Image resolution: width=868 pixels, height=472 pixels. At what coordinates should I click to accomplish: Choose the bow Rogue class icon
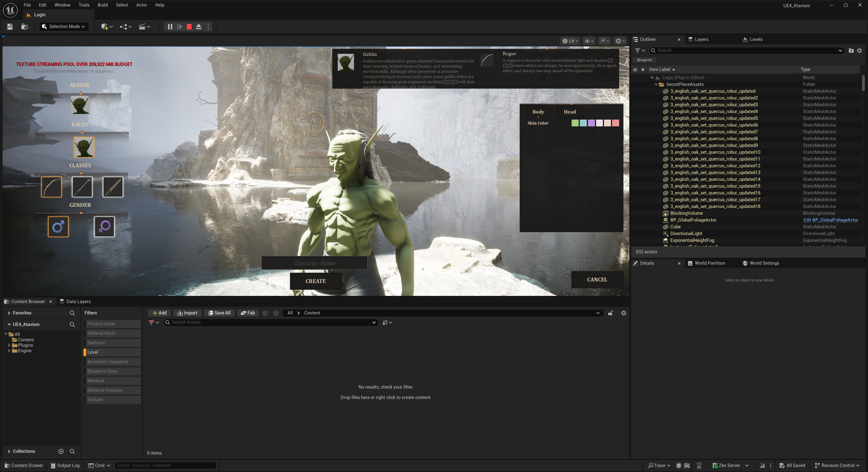(52, 187)
